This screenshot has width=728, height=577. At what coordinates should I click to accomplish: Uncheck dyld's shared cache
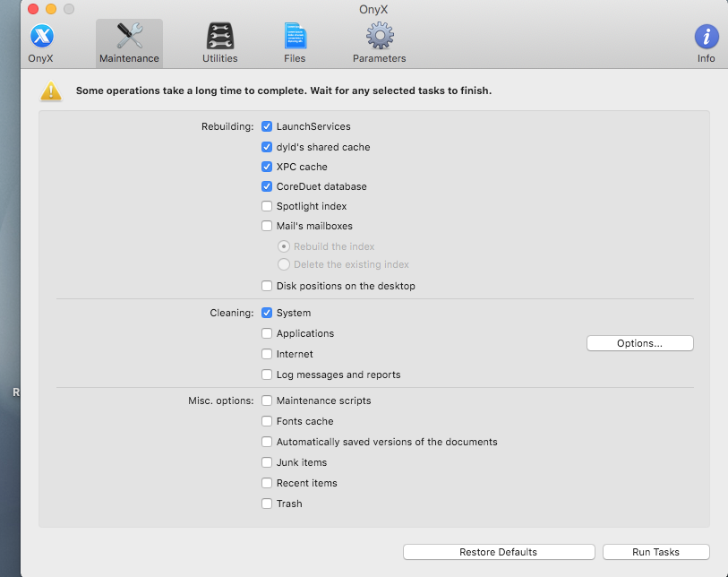click(267, 147)
